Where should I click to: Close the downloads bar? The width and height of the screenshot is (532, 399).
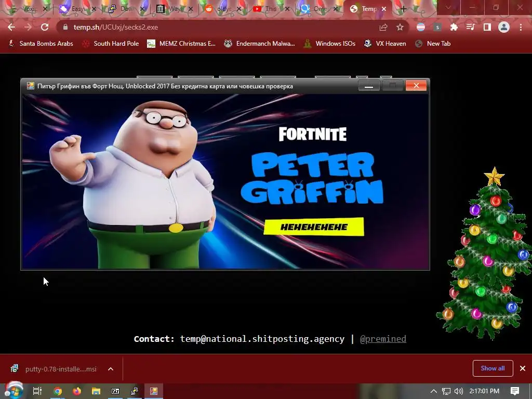tap(523, 368)
